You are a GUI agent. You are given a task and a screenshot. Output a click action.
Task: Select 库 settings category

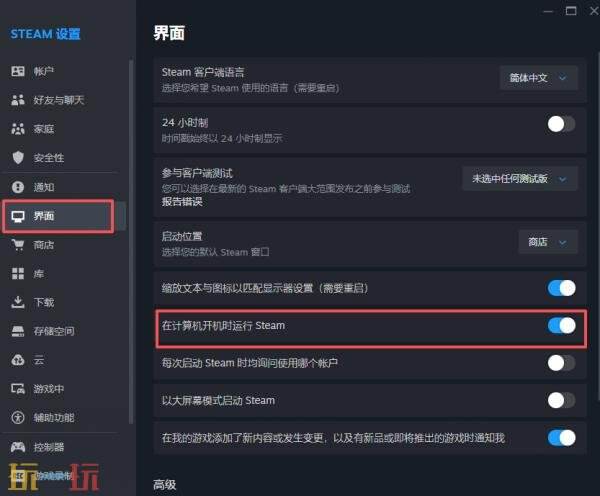tap(64, 274)
